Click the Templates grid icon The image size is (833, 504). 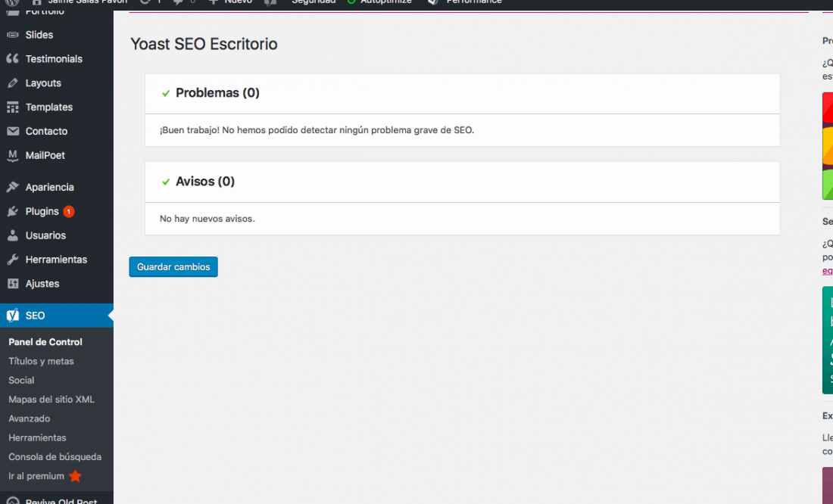tap(13, 107)
